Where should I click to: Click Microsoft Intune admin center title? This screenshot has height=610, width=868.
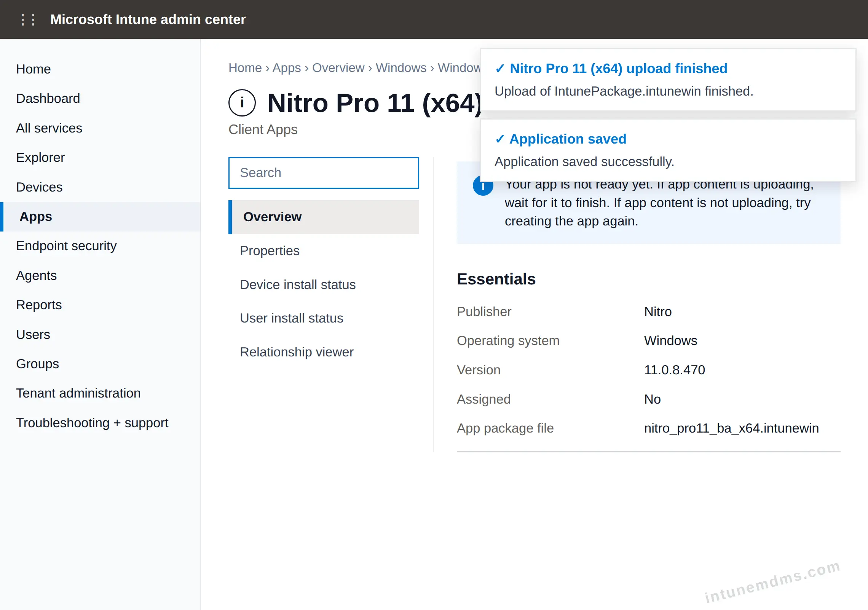148,19
